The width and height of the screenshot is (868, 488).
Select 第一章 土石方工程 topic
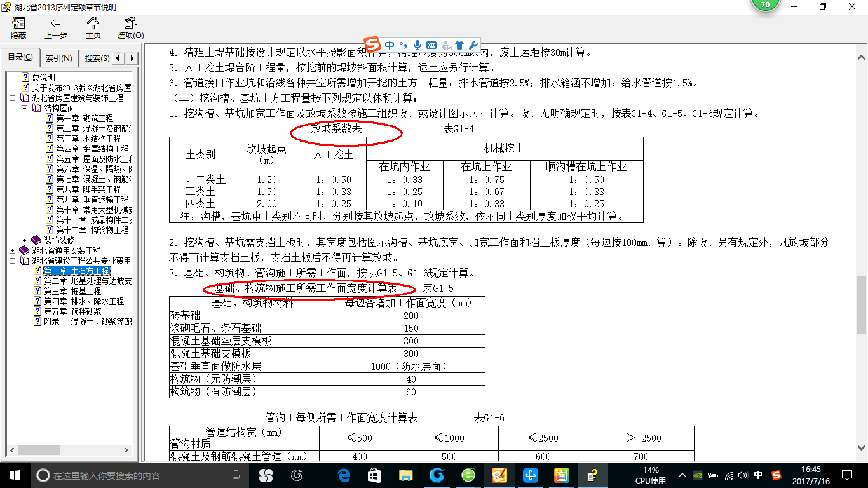tap(76, 271)
